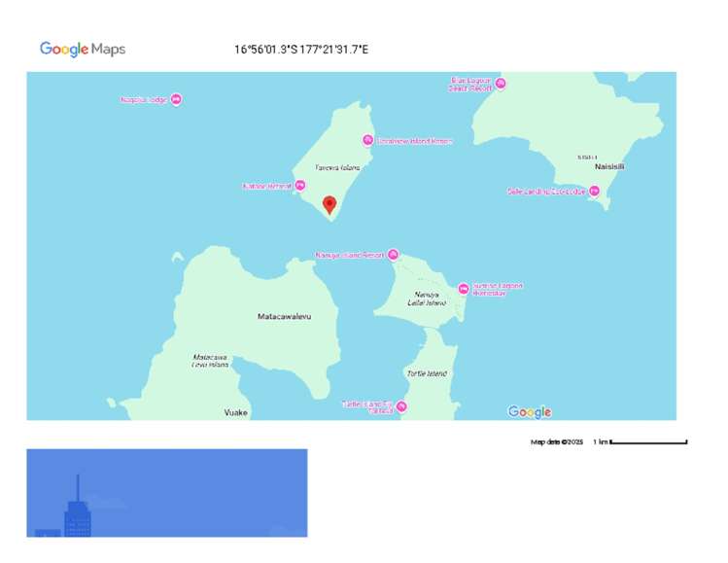The height and width of the screenshot is (563, 728).
Task: Click the pink lodge pin at far west
Action: (176, 99)
